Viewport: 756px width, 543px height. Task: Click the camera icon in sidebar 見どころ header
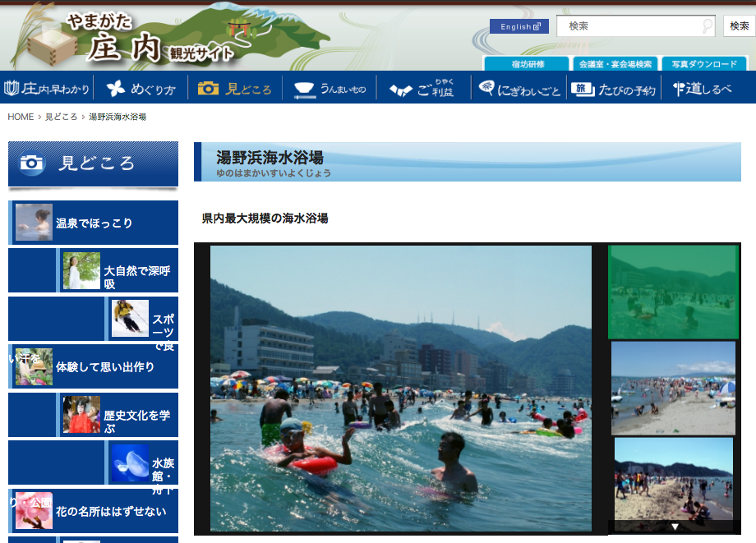32,163
